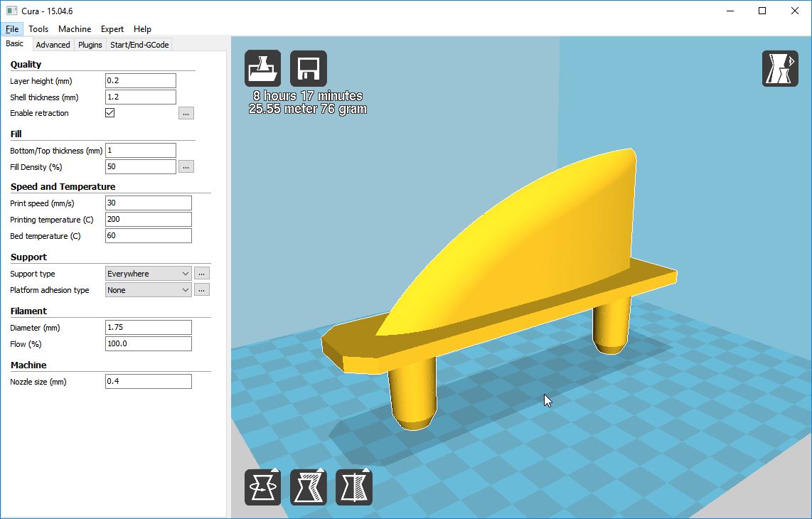Open Platform adhesion settings ellipsis button
This screenshot has height=519, width=812.
201,290
